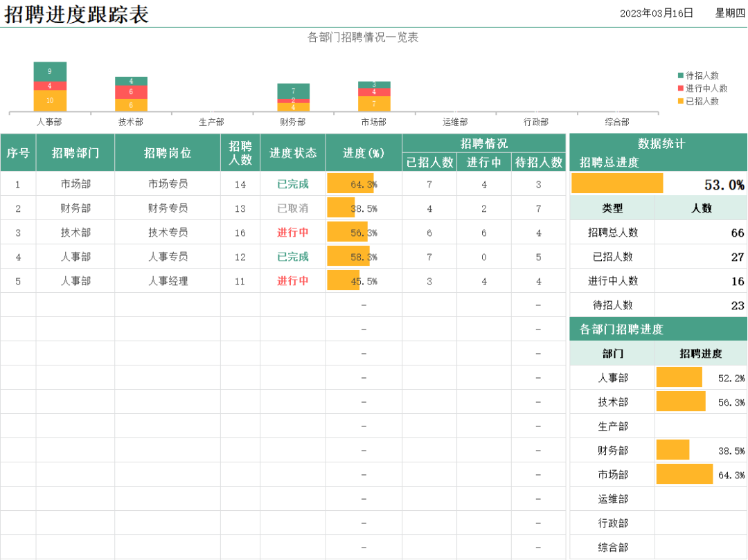Viewport: 748px width, 560px height.
Task: Click the 已完成 status in 人事专员 row
Action: click(293, 256)
